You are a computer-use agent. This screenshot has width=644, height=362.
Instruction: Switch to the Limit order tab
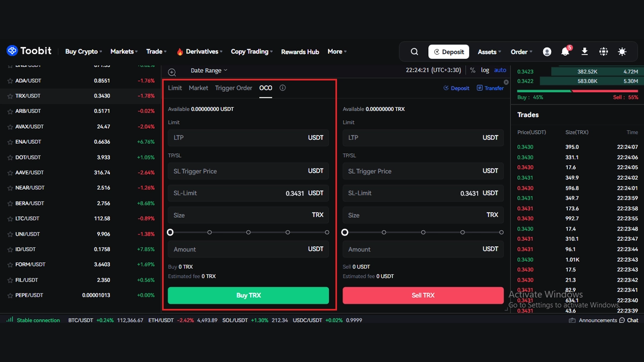175,88
